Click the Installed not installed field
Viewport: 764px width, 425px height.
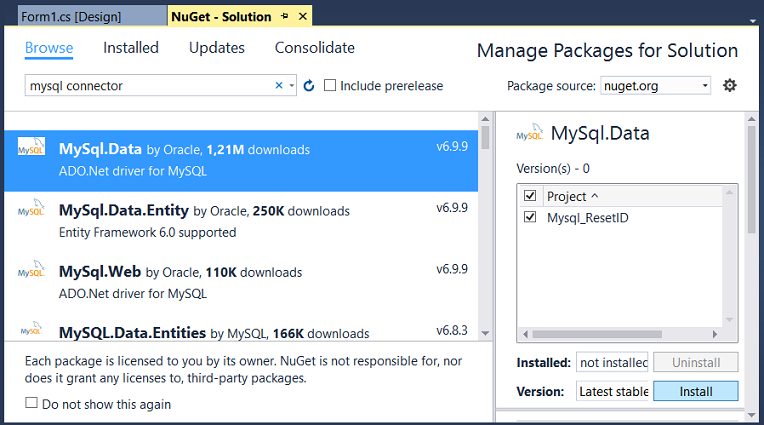[612, 363]
